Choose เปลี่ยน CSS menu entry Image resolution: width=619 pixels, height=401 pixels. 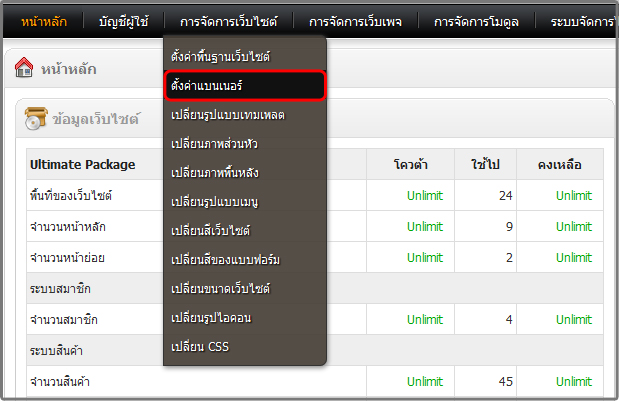245,346
